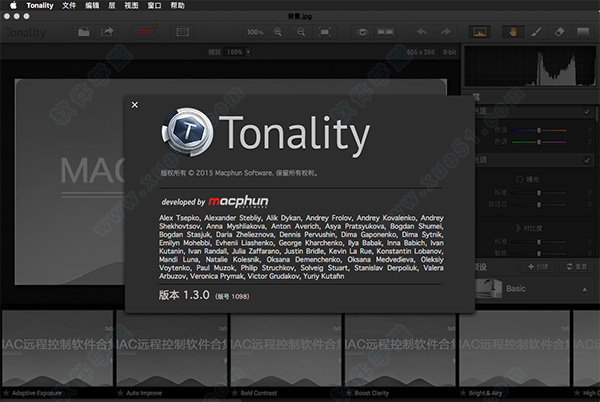Adjust the green-magenta 色调 slider
This screenshot has width=600, height=402.
539,142
